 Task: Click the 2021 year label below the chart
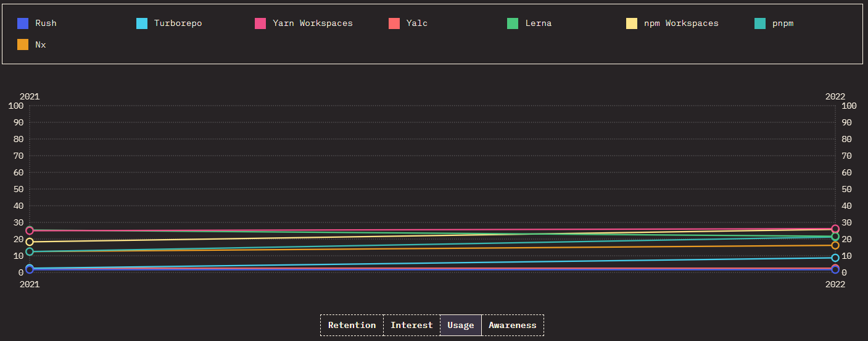30,284
